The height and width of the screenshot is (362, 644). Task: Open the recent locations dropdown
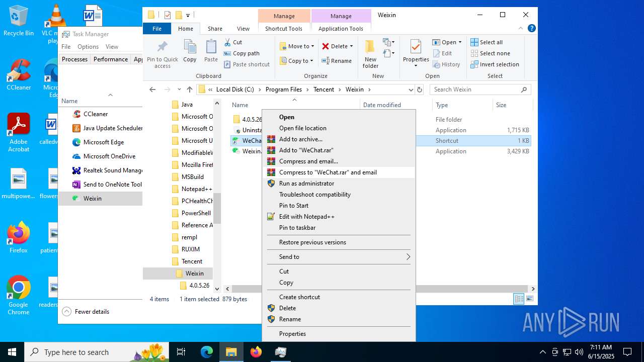click(x=179, y=89)
